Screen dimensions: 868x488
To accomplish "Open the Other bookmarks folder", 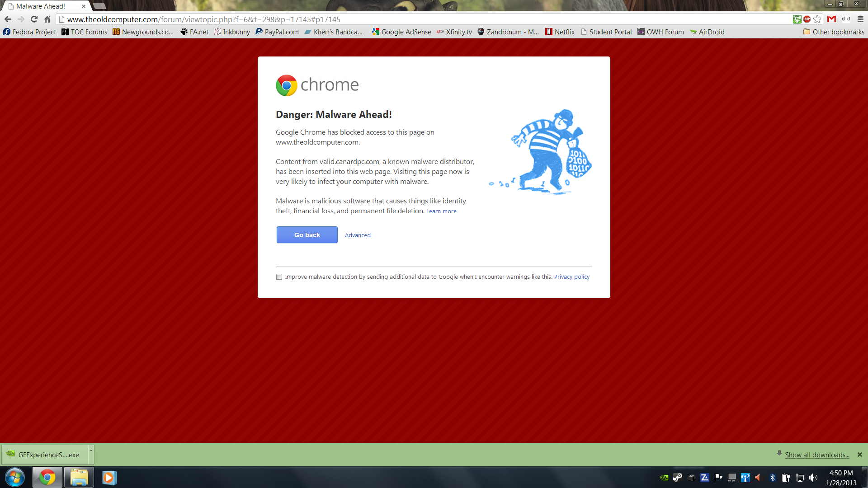I will (x=834, y=32).
